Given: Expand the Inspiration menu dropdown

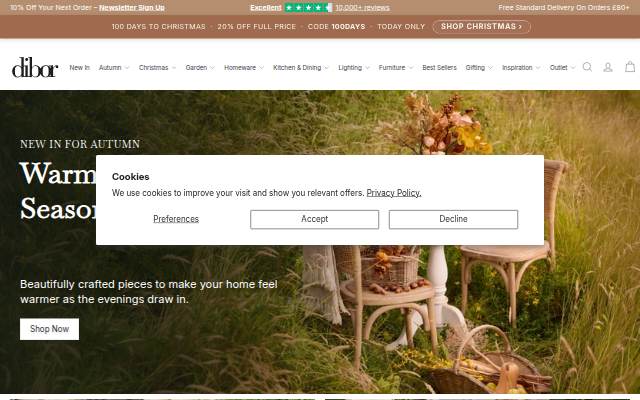Looking at the screenshot, I should pos(521,67).
